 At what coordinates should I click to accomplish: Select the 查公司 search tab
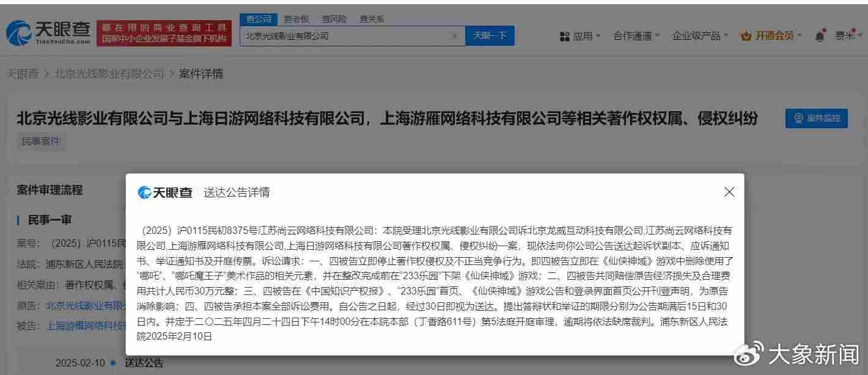pos(259,20)
